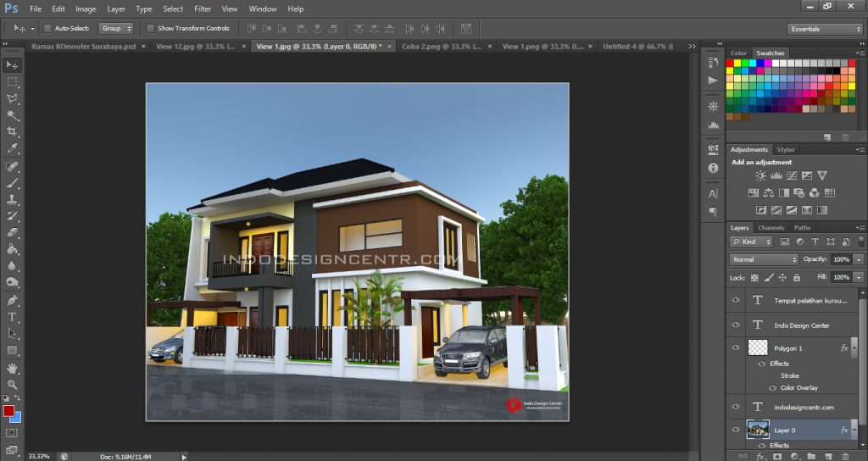Select the Rectangle shape tool
The width and height of the screenshot is (868, 461).
(12, 350)
